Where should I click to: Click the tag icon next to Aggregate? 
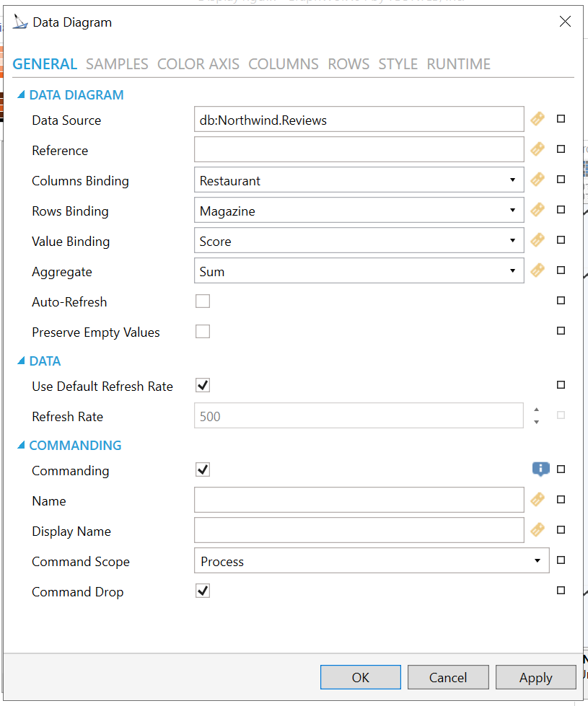pos(537,271)
